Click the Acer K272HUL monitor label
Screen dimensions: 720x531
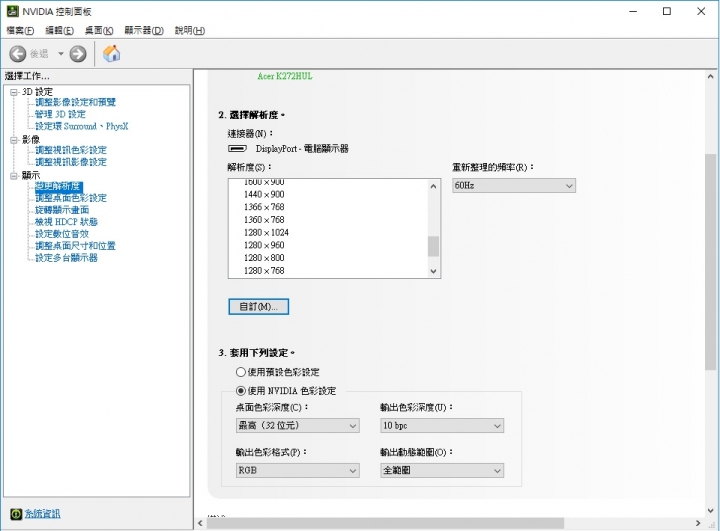285,76
